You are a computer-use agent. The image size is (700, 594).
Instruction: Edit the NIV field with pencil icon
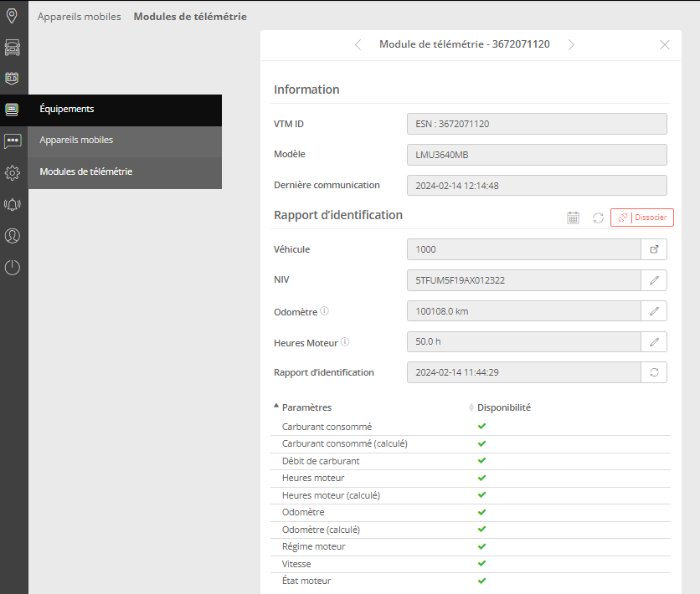pos(654,280)
